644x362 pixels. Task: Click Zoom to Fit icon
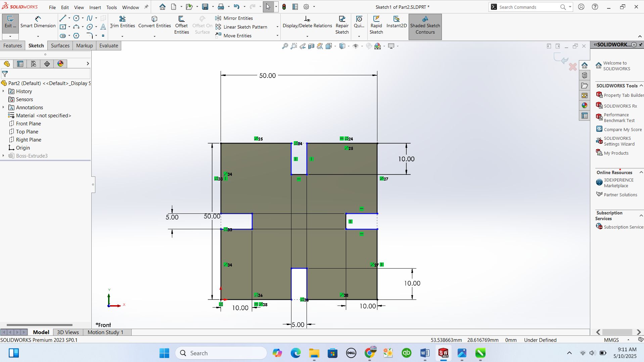coord(285,46)
